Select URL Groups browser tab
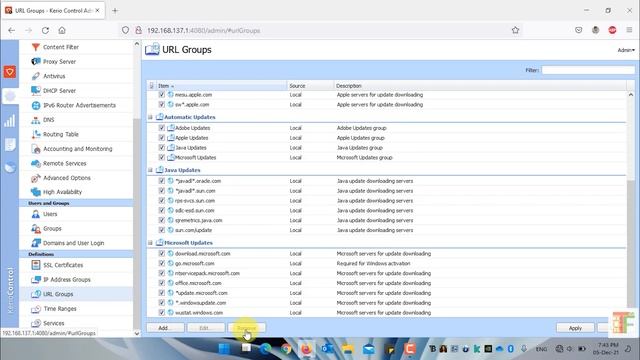 click(53, 11)
